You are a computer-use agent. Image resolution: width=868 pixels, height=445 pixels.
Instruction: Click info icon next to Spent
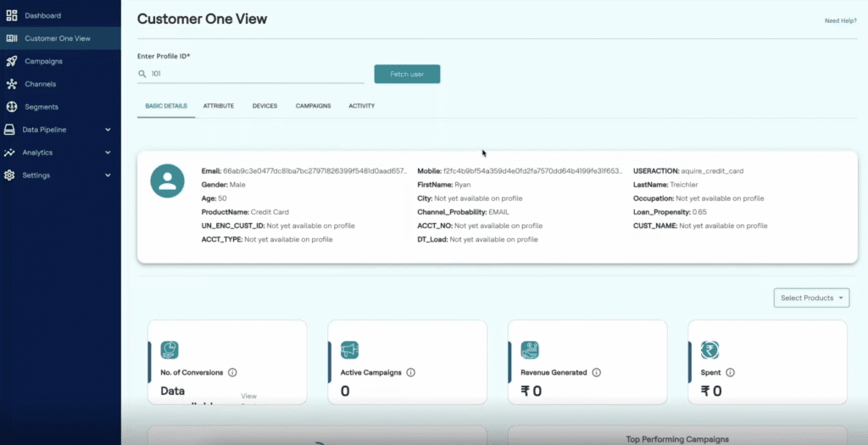pos(730,372)
